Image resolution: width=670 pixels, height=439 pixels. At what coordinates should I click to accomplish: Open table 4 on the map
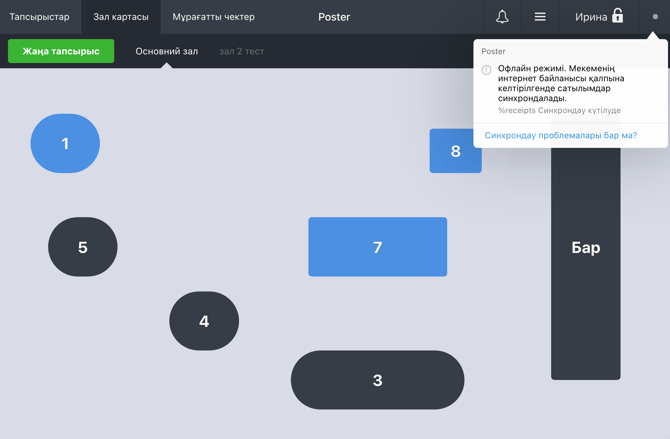pos(204,321)
